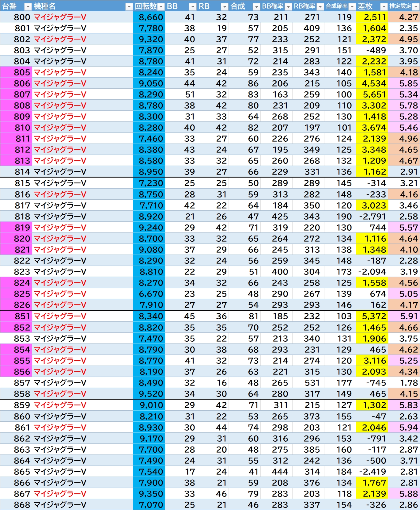This screenshot has height=510, width=420.
Task: Open the 合成 column filter dropdown
Action: click(256, 6)
